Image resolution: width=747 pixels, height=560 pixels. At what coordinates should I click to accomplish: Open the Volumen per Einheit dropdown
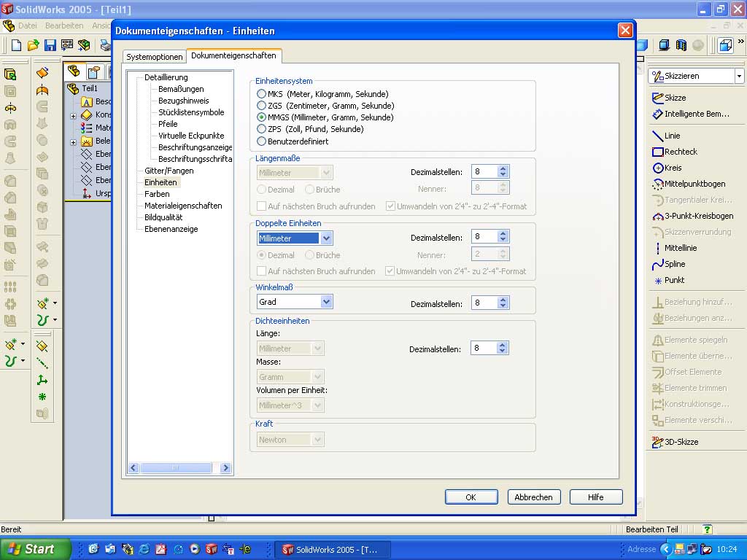click(318, 405)
